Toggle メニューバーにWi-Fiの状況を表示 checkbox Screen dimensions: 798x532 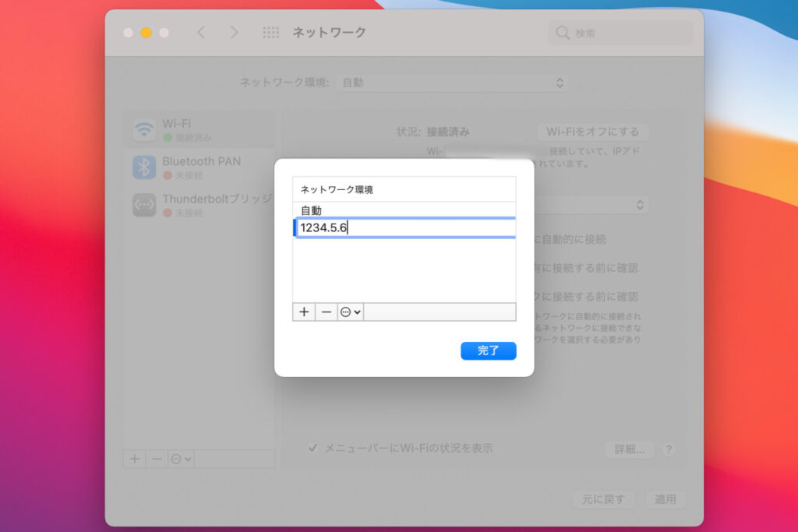point(312,448)
